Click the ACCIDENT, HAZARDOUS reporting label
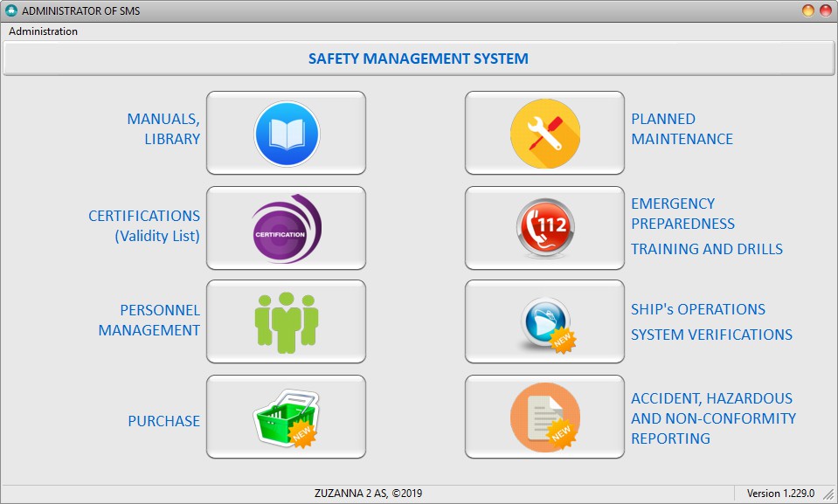838x504 pixels. (x=713, y=418)
